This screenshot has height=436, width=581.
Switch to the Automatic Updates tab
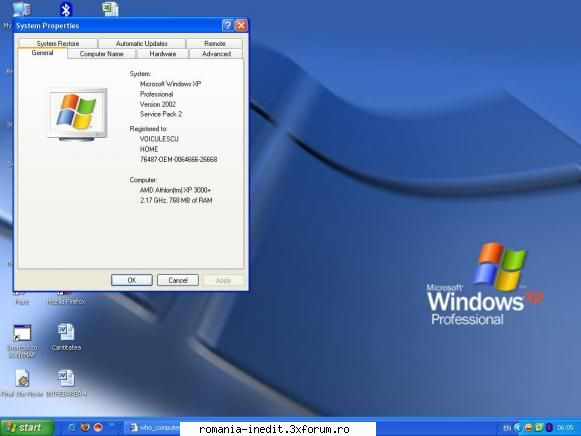pos(142,43)
